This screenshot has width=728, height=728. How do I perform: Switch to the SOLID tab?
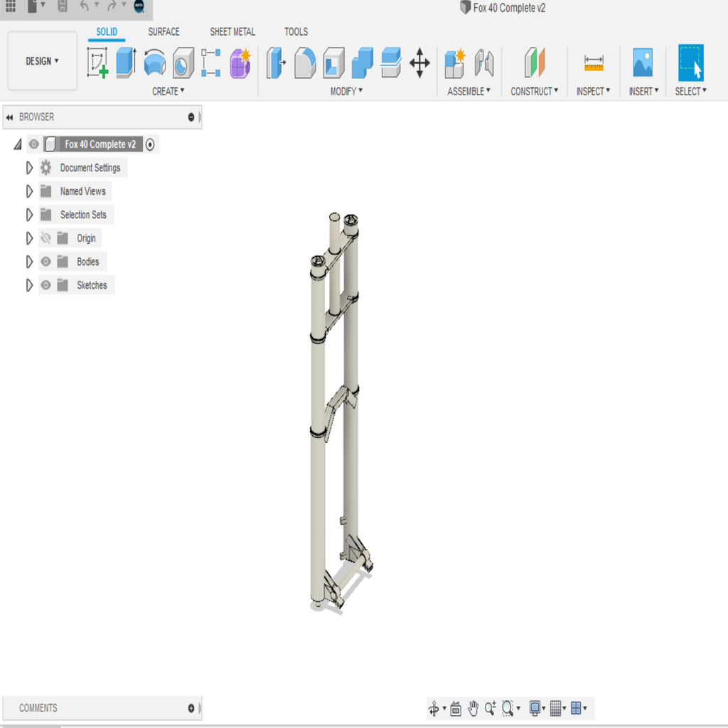coord(107,32)
